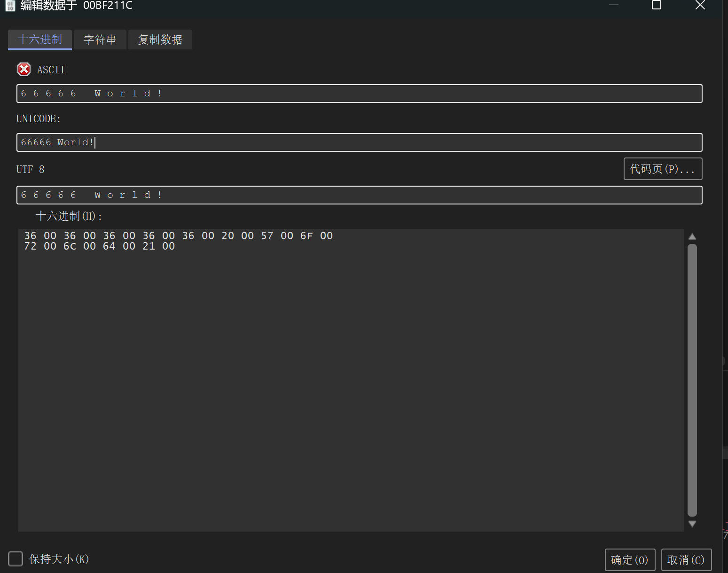Enable the 保持大小(K) checkbox

click(x=16, y=559)
